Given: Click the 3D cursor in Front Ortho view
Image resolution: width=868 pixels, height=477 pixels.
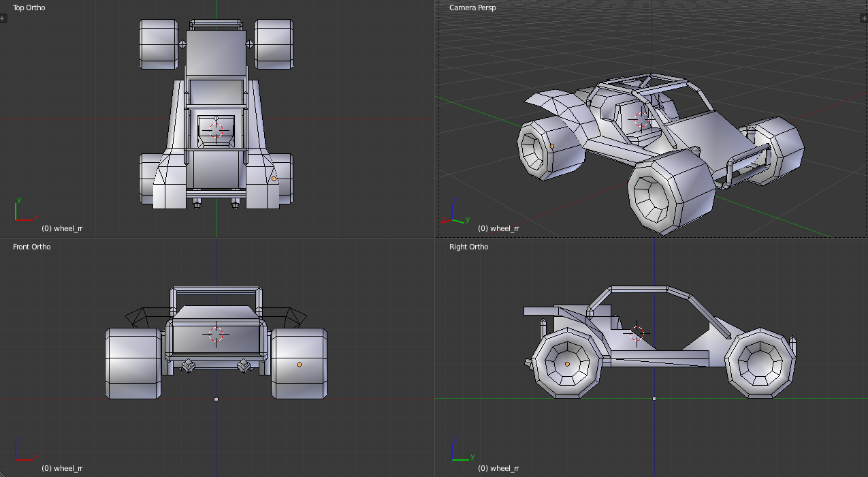Looking at the screenshot, I should pos(216,334).
